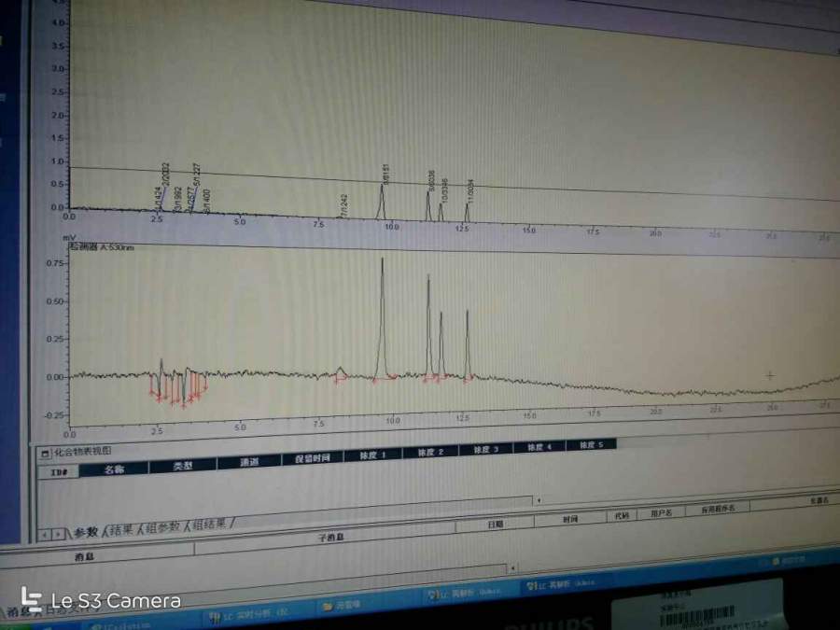Click the 日期 column header
Image resolution: width=840 pixels, height=630 pixels.
495,525
